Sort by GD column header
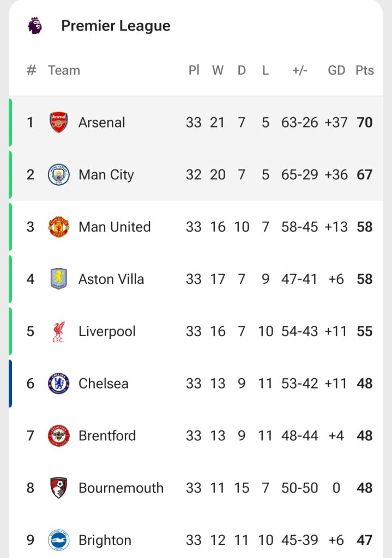This screenshot has height=558, width=392. tap(336, 70)
